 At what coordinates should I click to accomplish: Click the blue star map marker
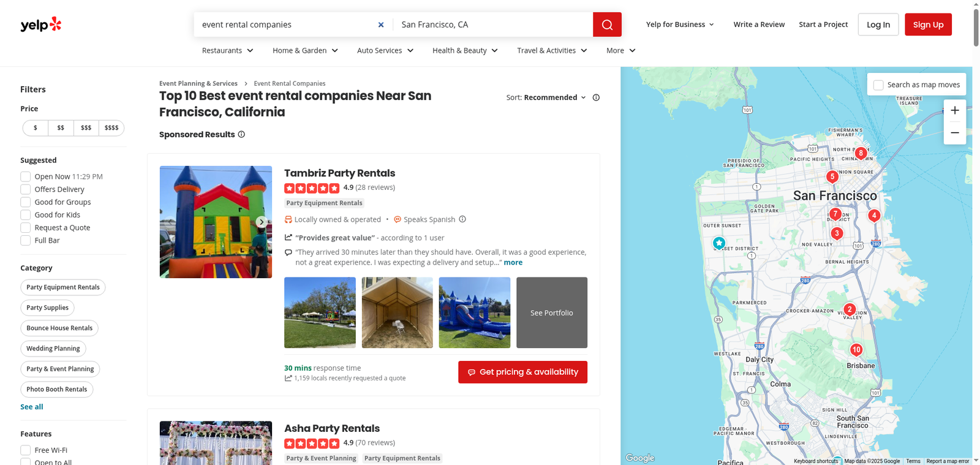719,243
